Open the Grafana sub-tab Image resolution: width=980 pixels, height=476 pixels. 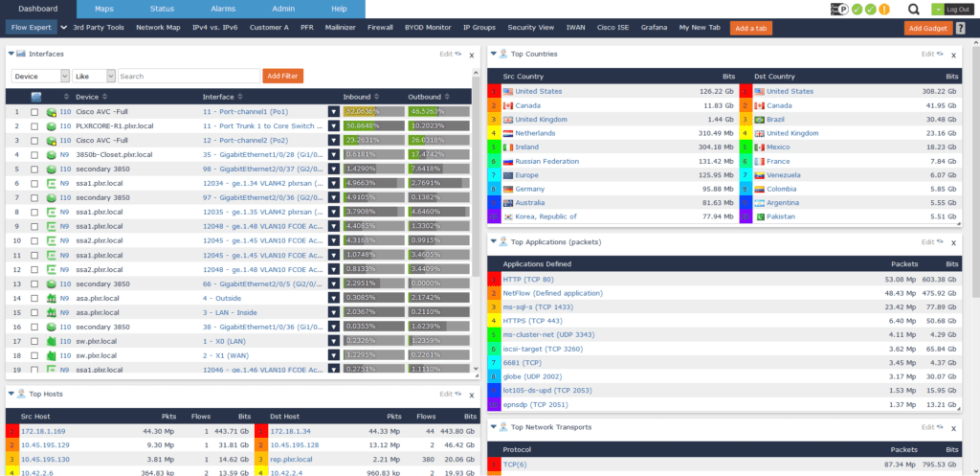tap(654, 28)
